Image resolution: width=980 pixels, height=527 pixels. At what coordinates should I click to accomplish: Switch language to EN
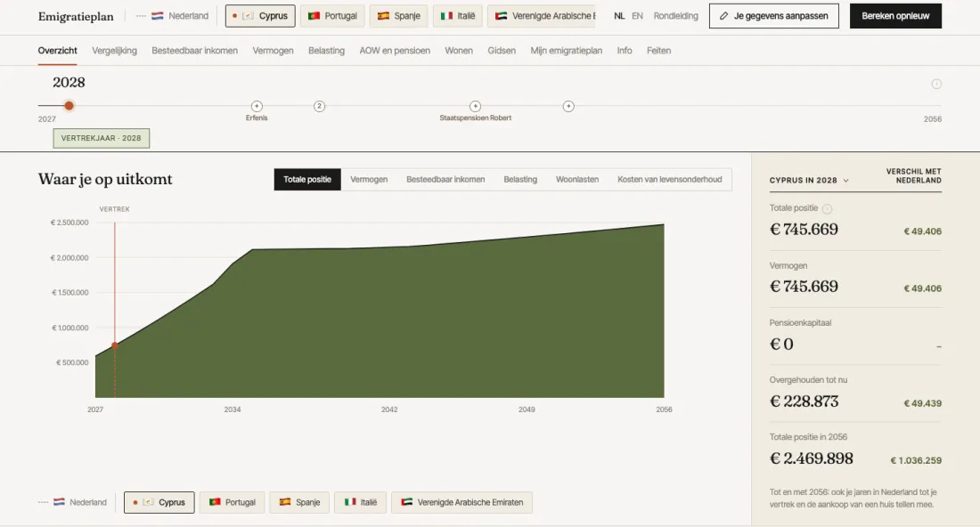click(637, 16)
